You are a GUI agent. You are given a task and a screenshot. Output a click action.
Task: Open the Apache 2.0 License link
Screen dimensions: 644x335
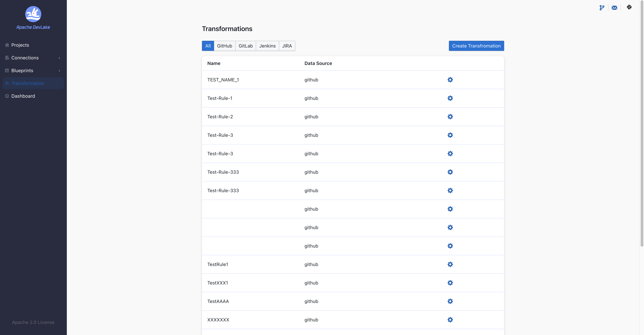click(33, 322)
